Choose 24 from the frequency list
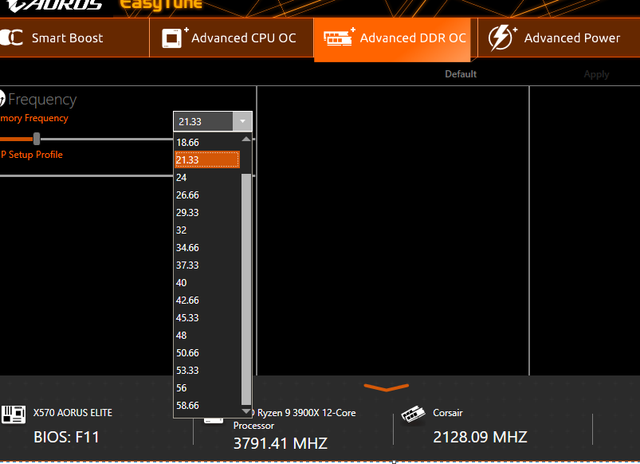The width and height of the screenshot is (640, 464). (x=207, y=178)
